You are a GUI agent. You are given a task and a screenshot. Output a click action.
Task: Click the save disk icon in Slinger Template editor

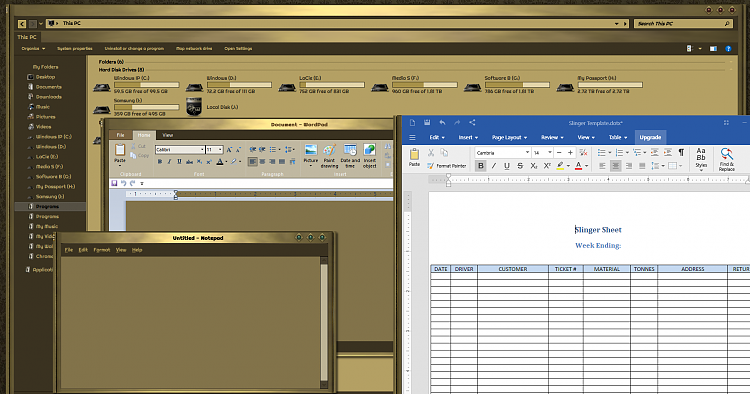pyautogui.click(x=427, y=123)
